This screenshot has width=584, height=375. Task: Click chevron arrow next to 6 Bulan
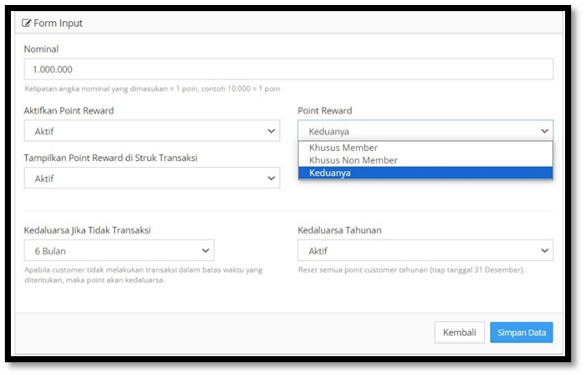pyautogui.click(x=205, y=251)
